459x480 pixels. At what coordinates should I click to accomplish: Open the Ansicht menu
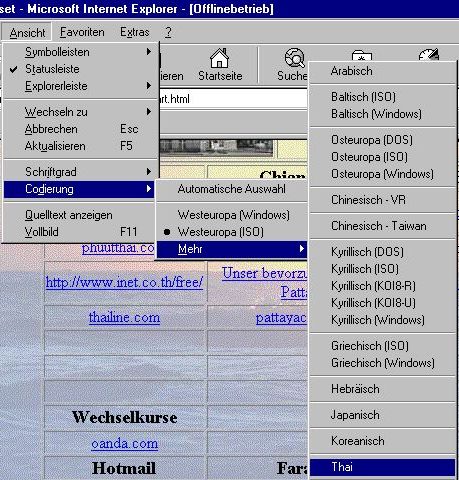pos(27,33)
